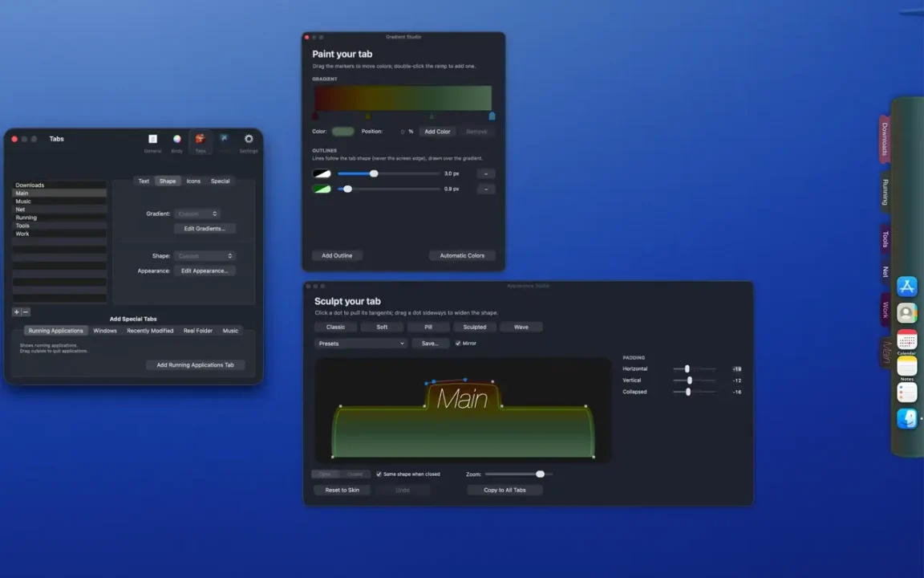Apply the Pill shape preset

click(x=428, y=328)
